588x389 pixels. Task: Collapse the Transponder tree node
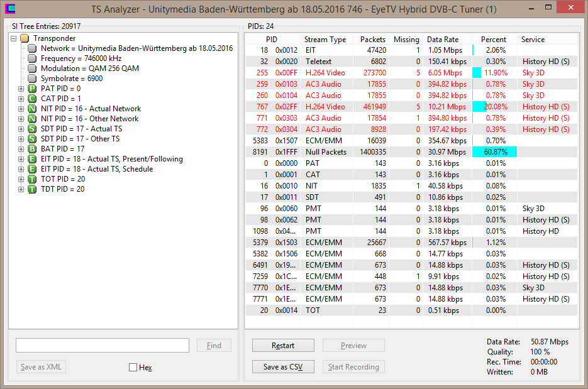click(14, 38)
